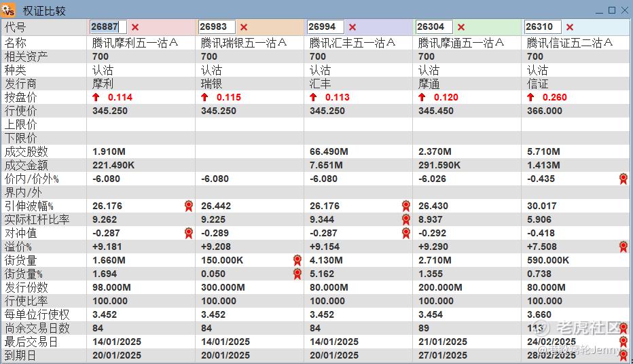Click the warrant code field 26994
The image size is (633, 364).
[x=325, y=27]
